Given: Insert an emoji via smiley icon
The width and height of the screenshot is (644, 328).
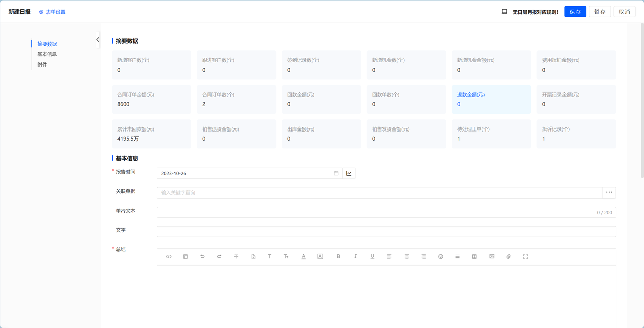Looking at the screenshot, I should coord(441,257).
